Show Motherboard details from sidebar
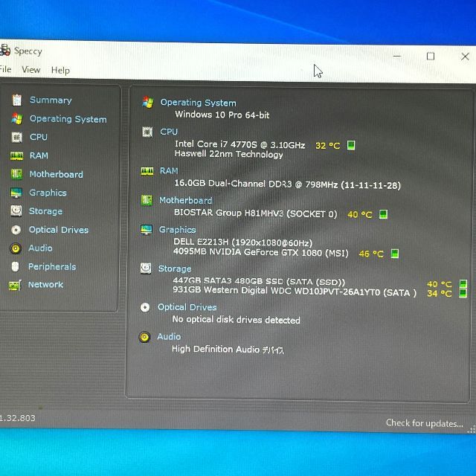476x476 pixels. pos(57,174)
